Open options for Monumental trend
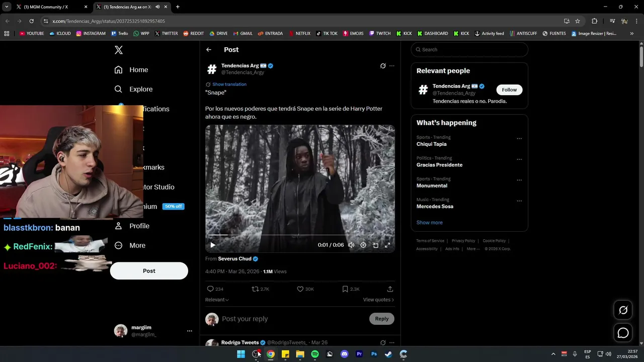 click(x=519, y=180)
